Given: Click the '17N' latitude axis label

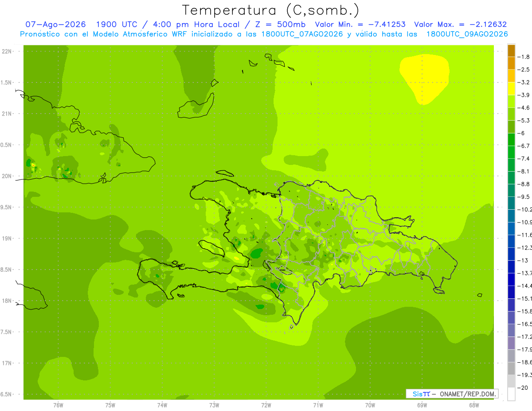Looking at the screenshot, I should [x=6, y=363].
